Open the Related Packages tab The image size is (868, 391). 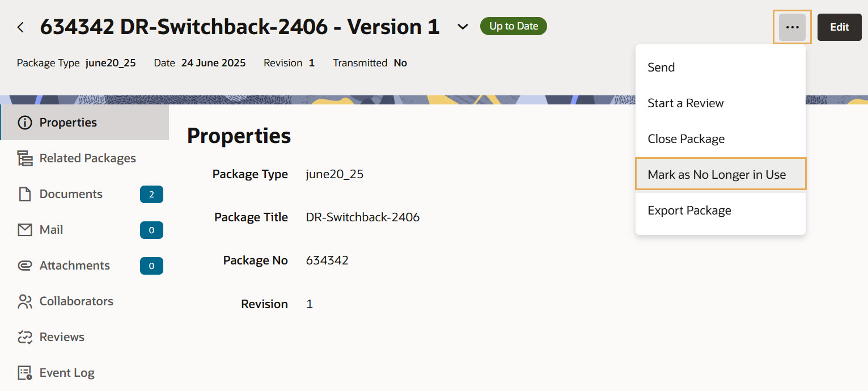click(x=87, y=158)
